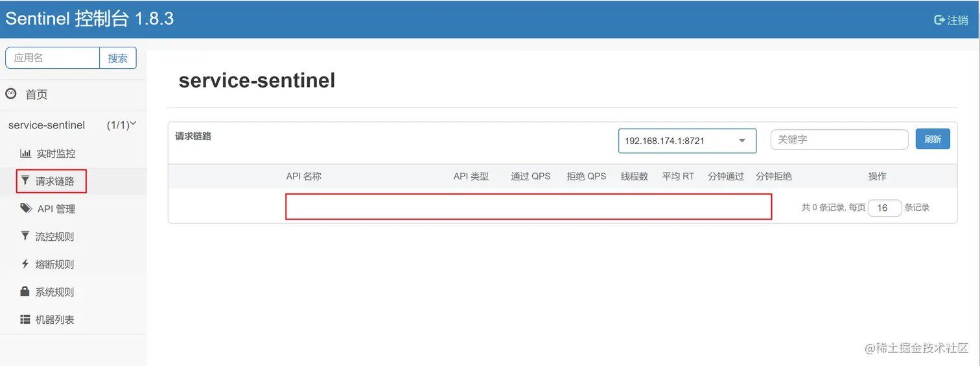Click the blue 刷新 button

click(x=933, y=139)
